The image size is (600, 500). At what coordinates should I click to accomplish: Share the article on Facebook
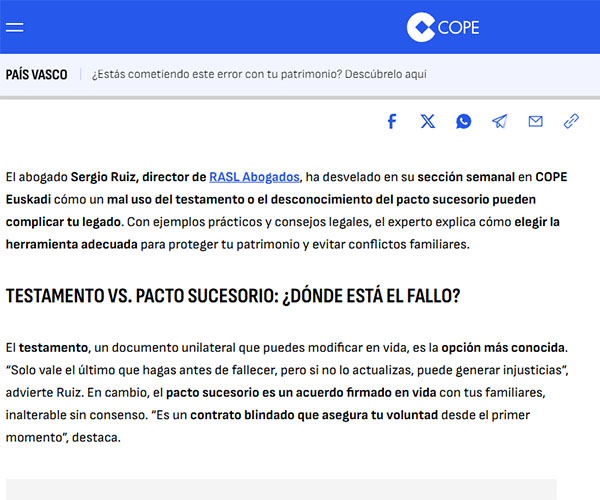click(x=392, y=121)
